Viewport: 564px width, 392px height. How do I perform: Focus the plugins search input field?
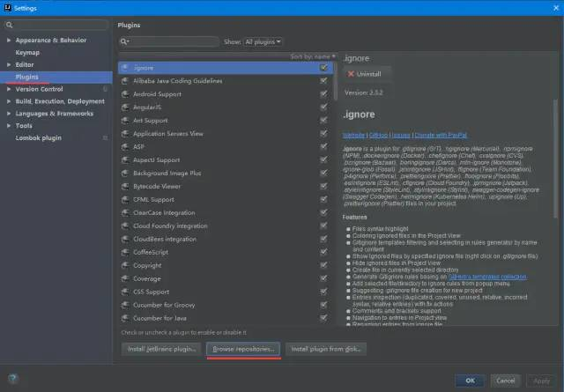click(169, 41)
